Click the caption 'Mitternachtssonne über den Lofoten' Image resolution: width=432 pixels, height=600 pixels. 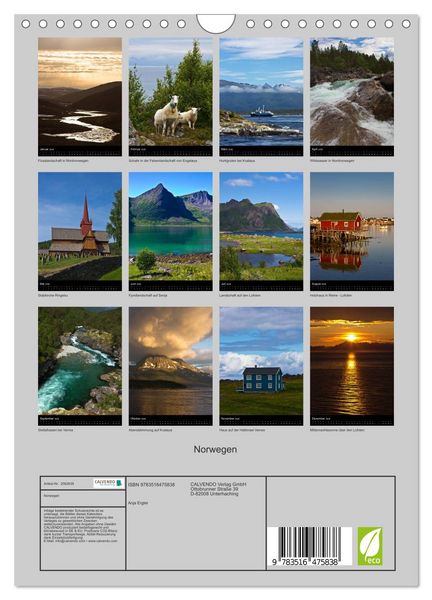337,430
